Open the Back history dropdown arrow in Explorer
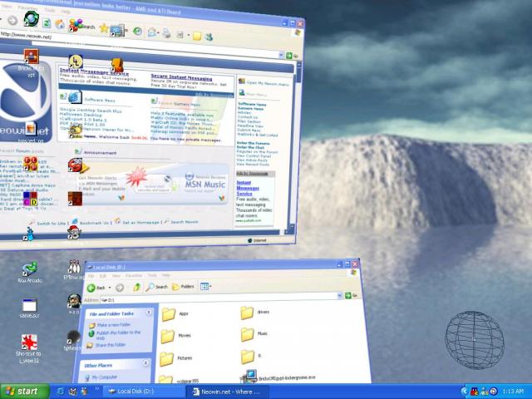The height and width of the screenshot is (399, 532). tap(110, 288)
